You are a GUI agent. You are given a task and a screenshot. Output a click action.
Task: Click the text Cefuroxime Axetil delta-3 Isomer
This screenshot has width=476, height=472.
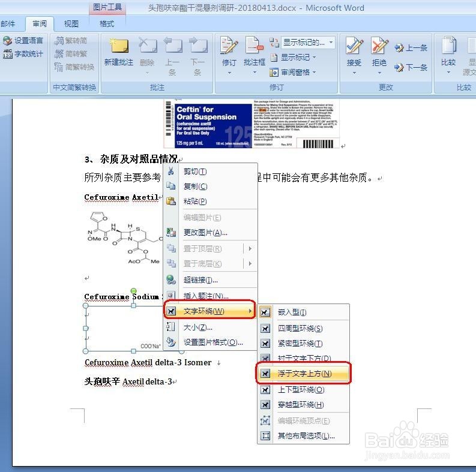148,362
